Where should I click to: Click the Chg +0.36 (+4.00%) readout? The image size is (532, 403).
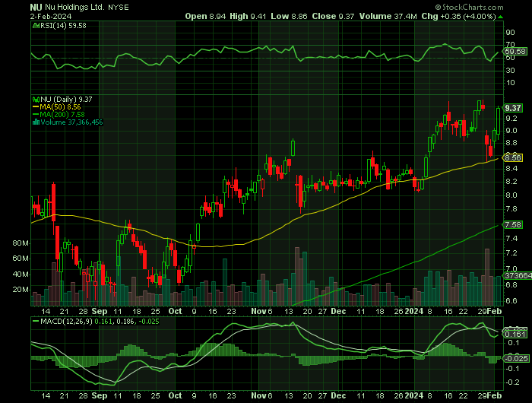tap(459, 16)
